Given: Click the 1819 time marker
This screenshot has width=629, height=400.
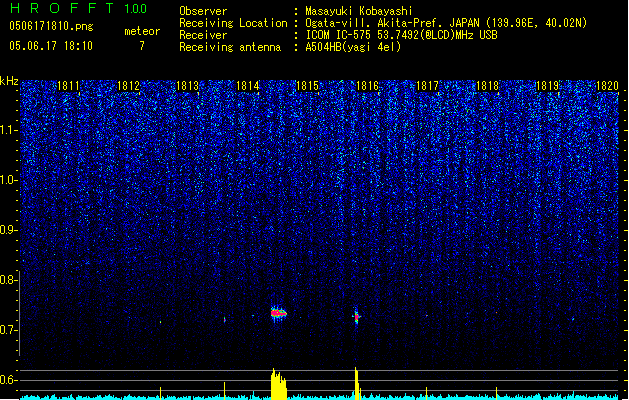Looking at the screenshot, I should tap(547, 86).
